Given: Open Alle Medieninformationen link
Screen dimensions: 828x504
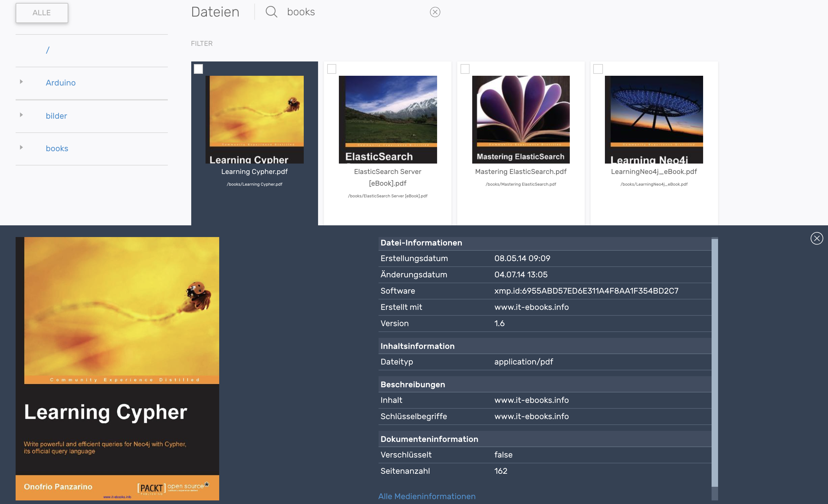Looking at the screenshot, I should [x=427, y=496].
